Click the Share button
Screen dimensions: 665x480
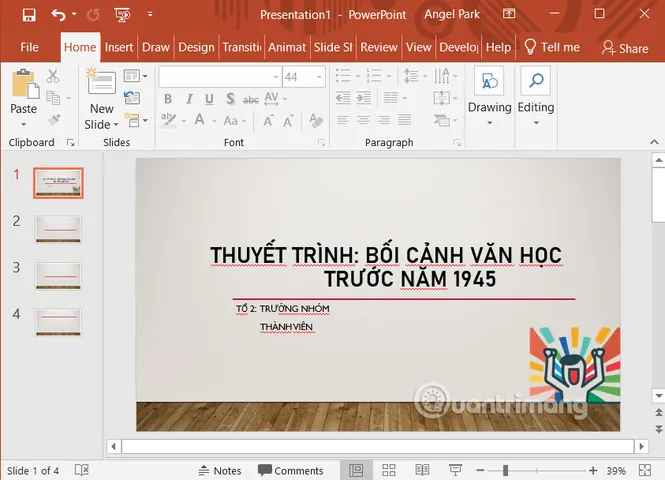[x=625, y=48]
